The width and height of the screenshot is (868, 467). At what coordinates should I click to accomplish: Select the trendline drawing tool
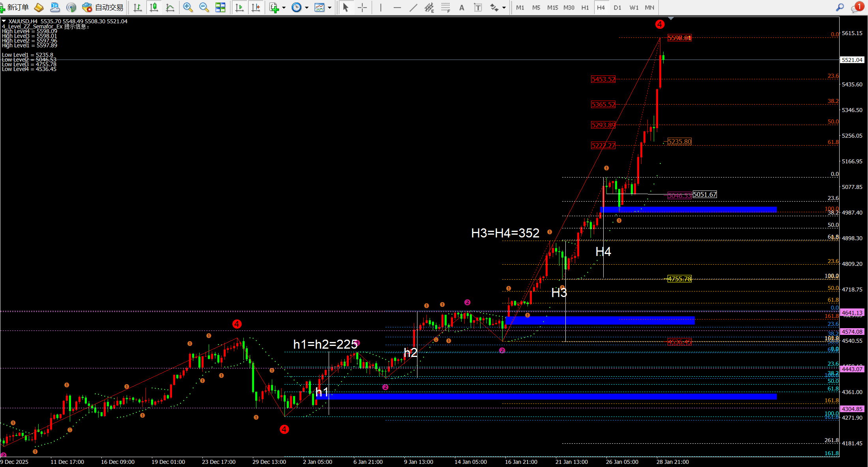pos(413,7)
